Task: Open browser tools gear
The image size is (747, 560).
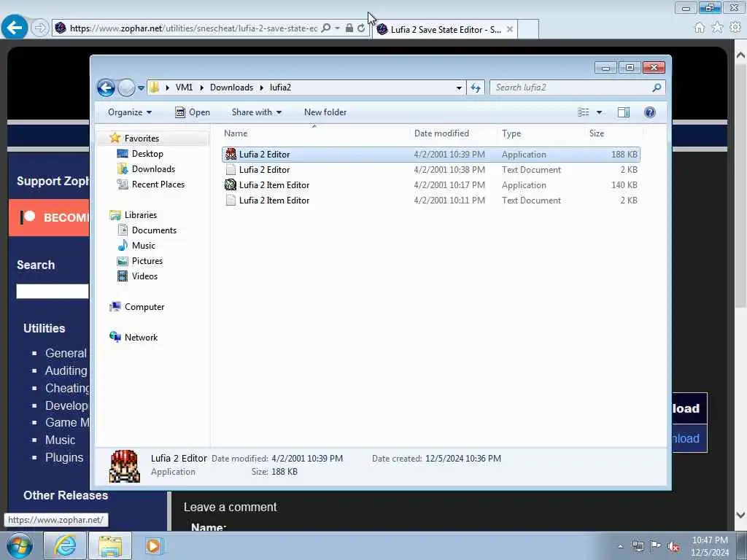Action: (x=735, y=28)
